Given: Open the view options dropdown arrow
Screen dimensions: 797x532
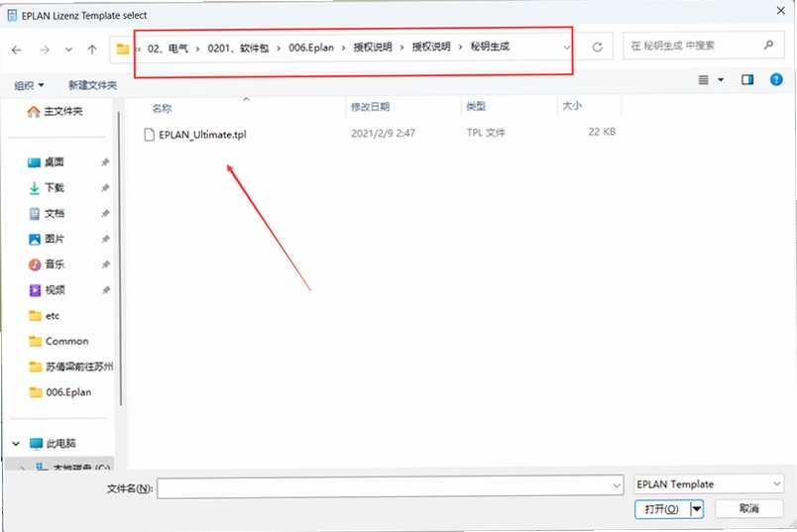Looking at the screenshot, I should 721,80.
